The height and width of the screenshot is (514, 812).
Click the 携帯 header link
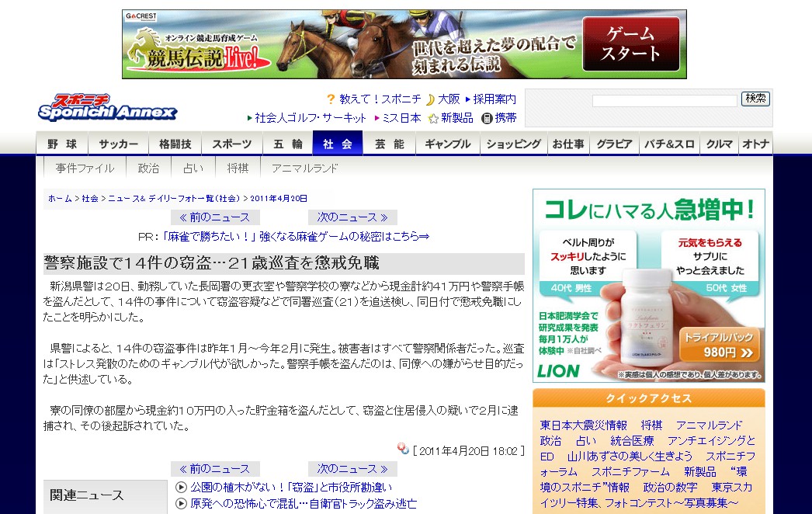pos(506,118)
